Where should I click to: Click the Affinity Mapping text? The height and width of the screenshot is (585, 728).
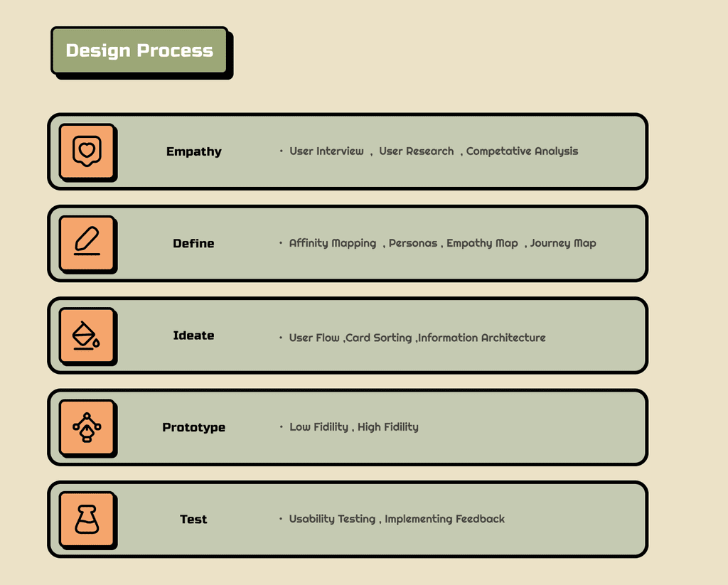point(333,243)
